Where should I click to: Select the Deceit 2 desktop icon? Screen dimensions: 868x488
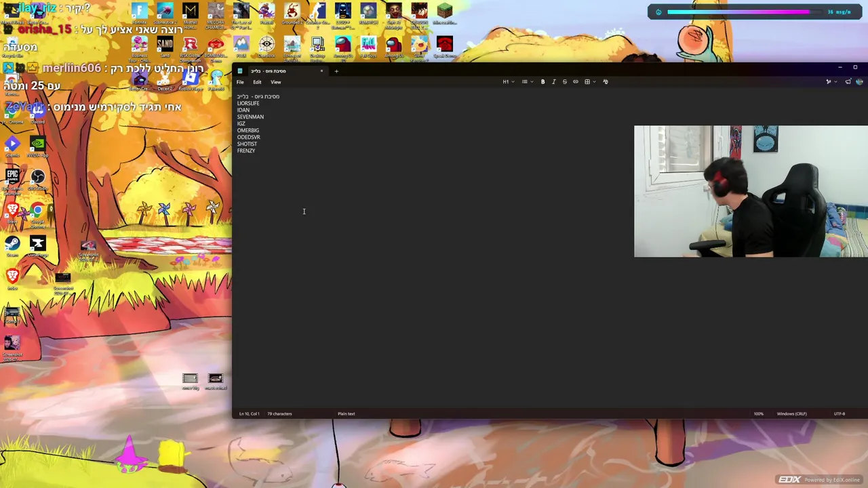tap(165, 81)
